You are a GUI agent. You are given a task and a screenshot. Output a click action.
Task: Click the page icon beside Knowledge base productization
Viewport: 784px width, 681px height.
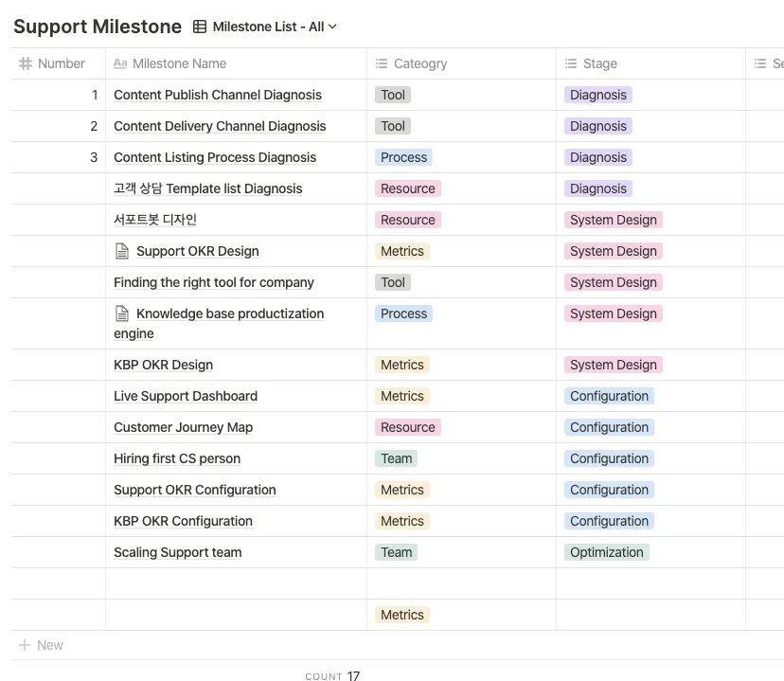pyautogui.click(x=121, y=314)
